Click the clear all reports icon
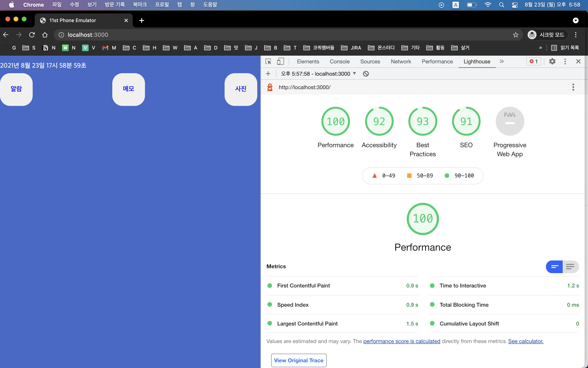 [366, 74]
